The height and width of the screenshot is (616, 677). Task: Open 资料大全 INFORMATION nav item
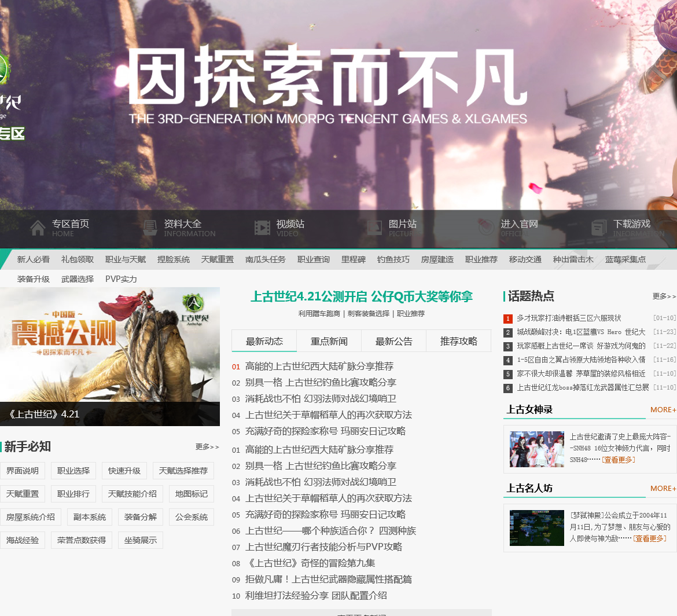[x=190, y=228]
